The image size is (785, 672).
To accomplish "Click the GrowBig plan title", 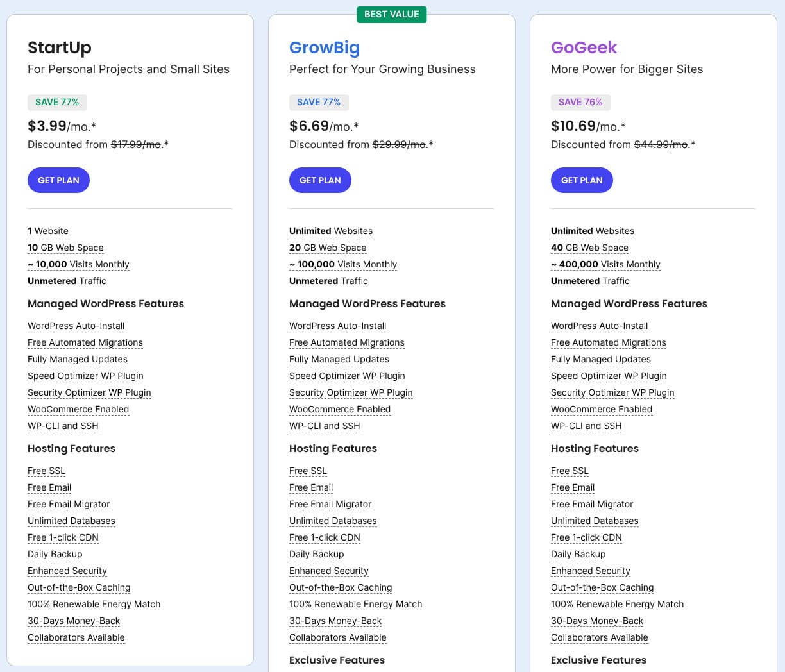I will (324, 47).
